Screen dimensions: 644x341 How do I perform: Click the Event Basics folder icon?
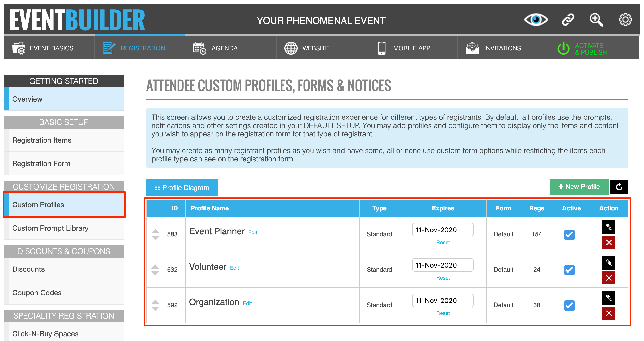18,48
